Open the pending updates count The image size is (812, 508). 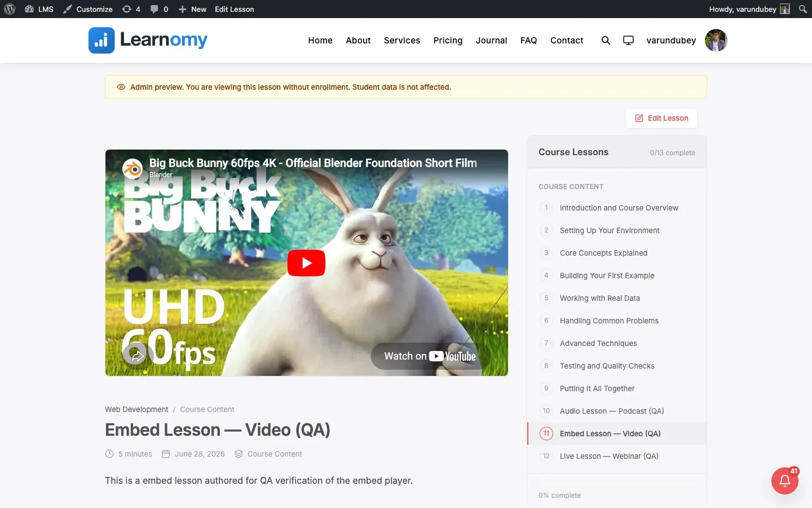point(131,9)
